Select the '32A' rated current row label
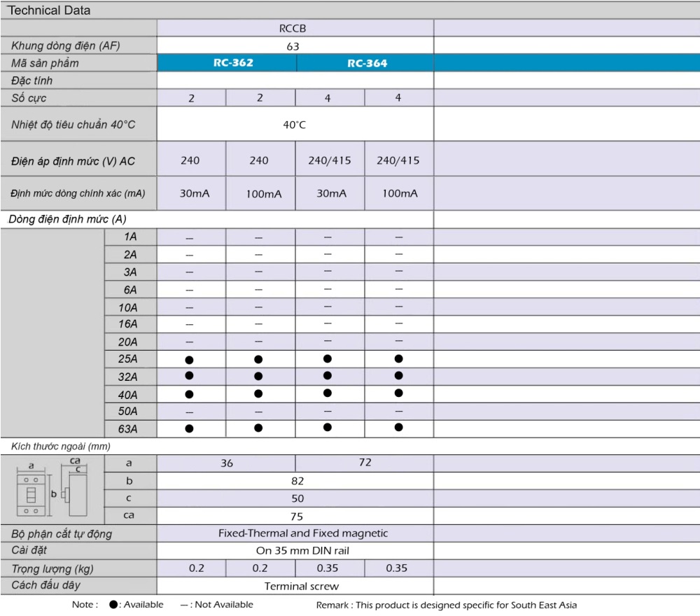The height and width of the screenshot is (616, 700). [127, 377]
